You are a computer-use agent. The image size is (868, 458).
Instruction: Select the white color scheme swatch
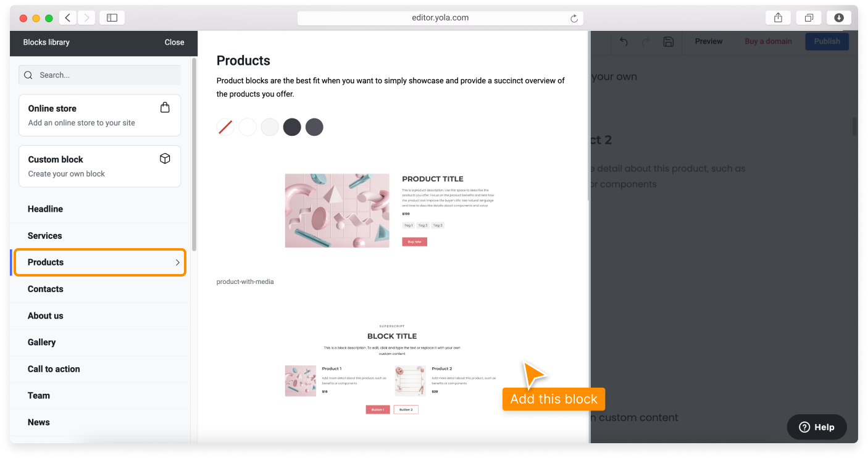click(248, 127)
